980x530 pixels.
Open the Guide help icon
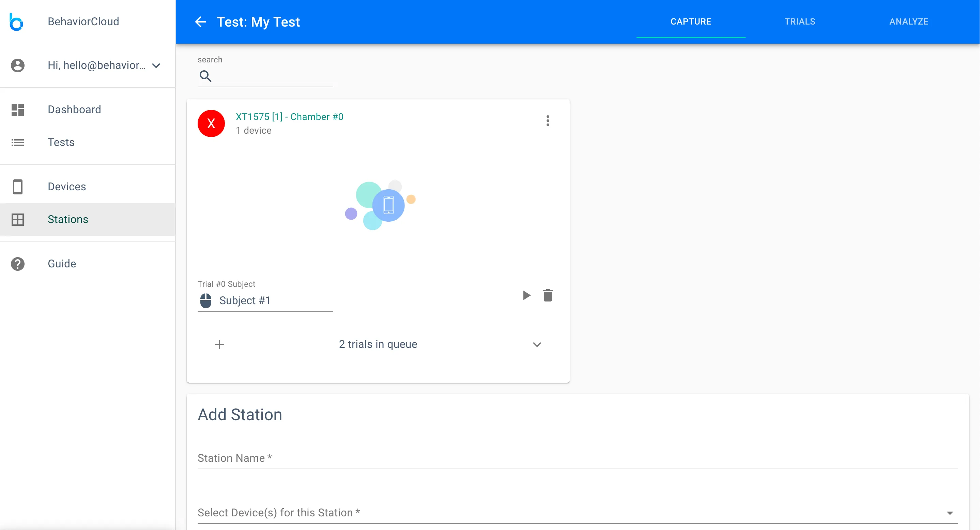pos(17,264)
